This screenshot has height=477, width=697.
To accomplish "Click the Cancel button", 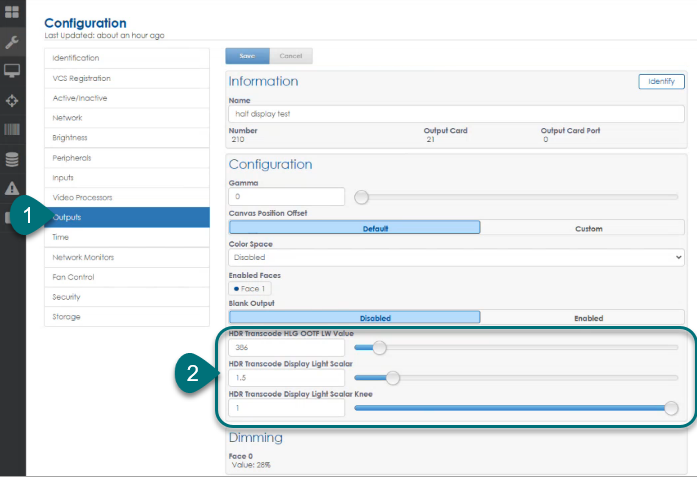I will coord(291,56).
